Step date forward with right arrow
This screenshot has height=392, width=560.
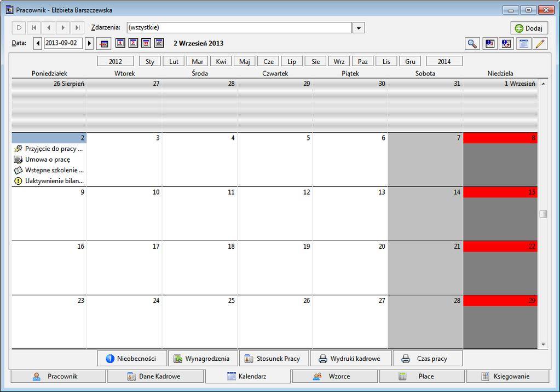pos(89,44)
